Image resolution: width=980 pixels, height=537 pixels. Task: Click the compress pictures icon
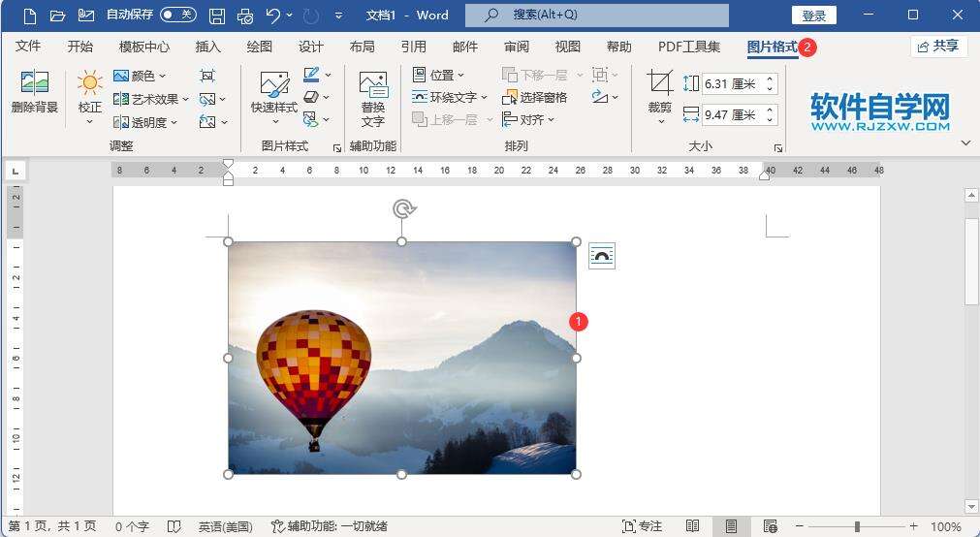(207, 76)
